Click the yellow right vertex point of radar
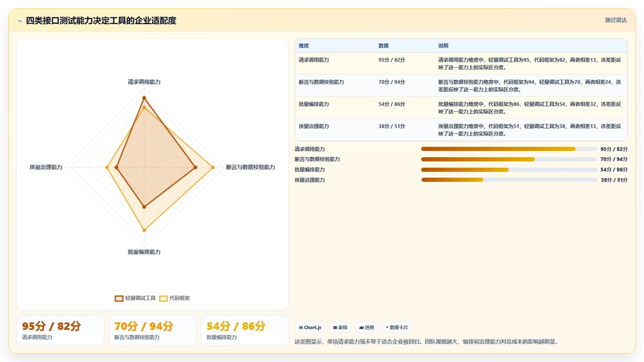 coord(213,168)
